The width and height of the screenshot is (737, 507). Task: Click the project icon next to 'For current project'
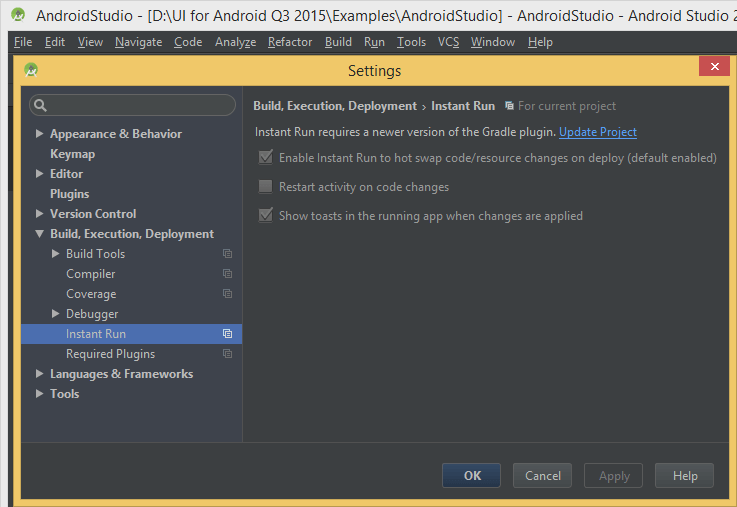[509, 106]
